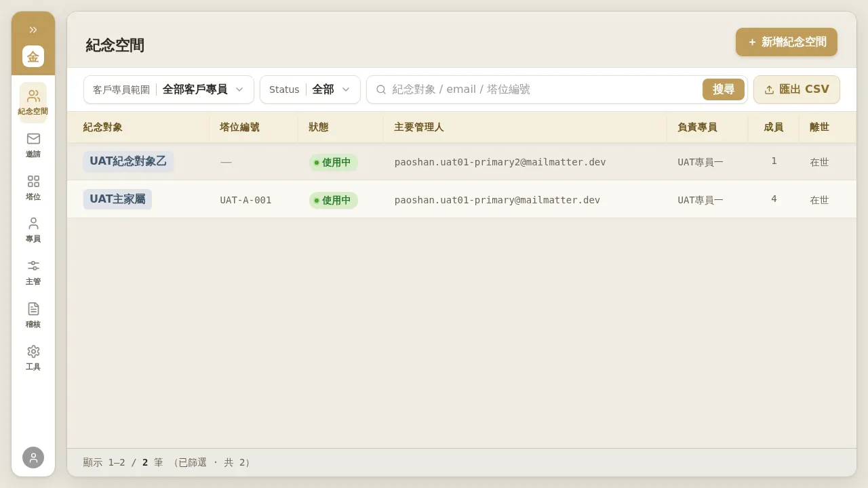The image size is (868, 488).
Task: Open the user avatar at sidebar bottom
Action: (33, 457)
